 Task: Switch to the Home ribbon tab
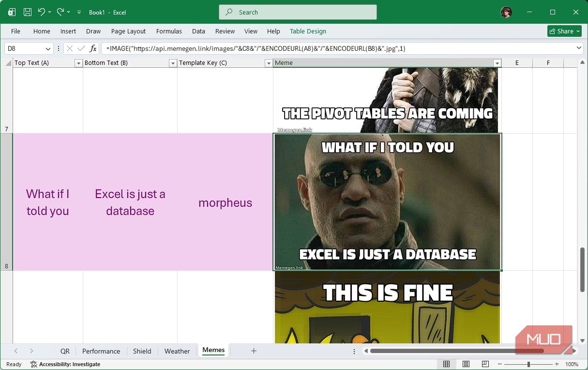pos(42,31)
